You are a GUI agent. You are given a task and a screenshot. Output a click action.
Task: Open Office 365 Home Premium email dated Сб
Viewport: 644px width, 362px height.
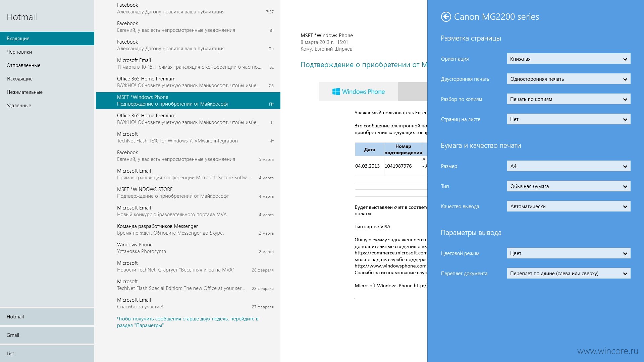click(x=188, y=82)
